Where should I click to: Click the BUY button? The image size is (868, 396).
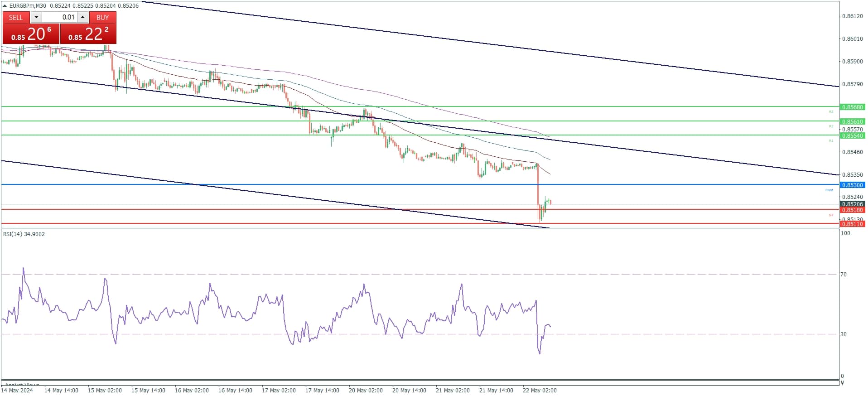103,17
